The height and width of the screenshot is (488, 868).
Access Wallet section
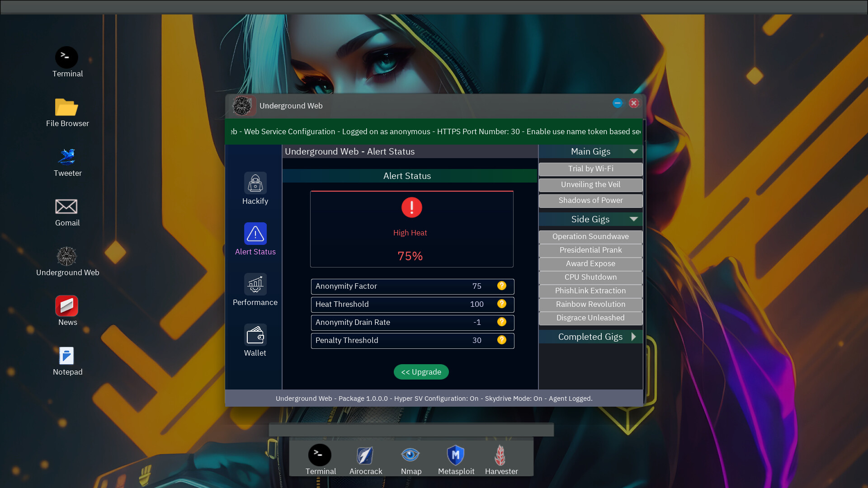click(x=255, y=342)
